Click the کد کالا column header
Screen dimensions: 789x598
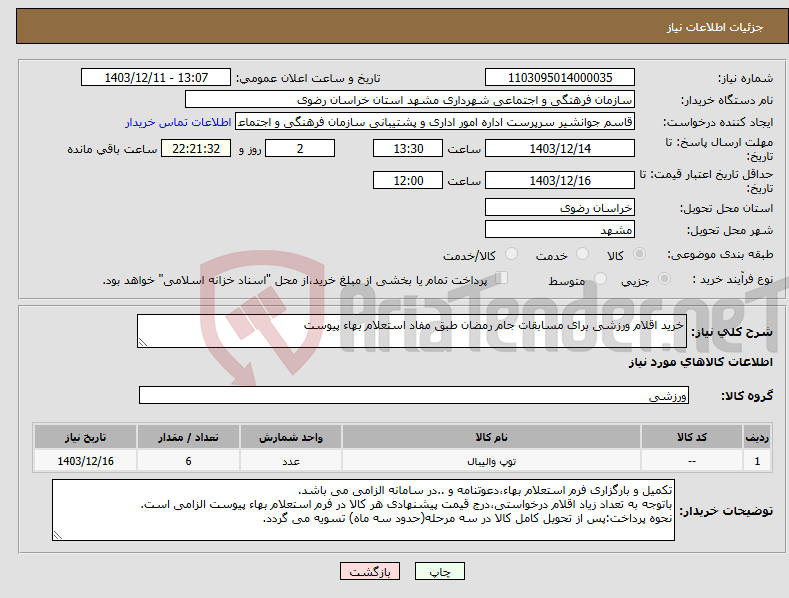(692, 437)
